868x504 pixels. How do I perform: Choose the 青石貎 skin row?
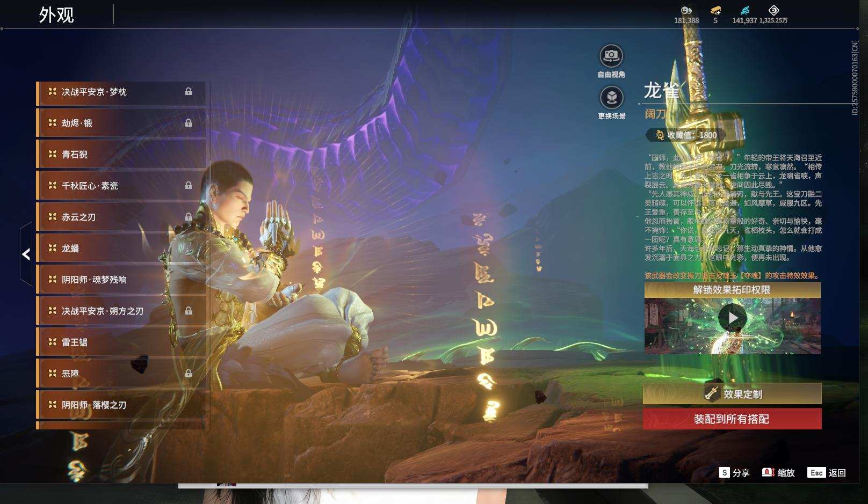pyautogui.click(x=121, y=155)
